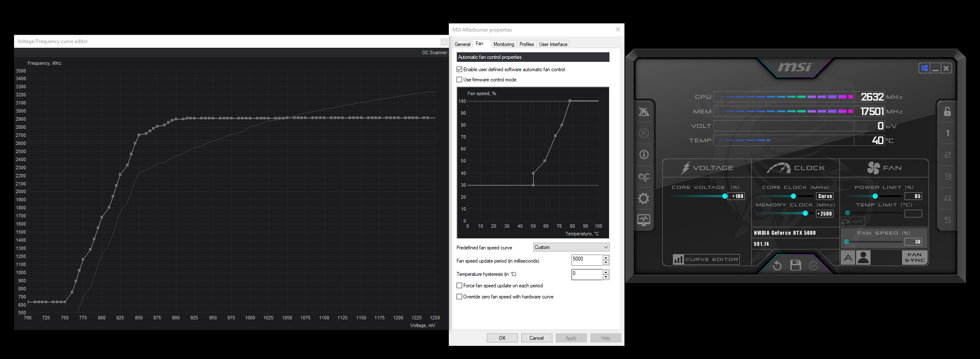The image size is (980, 359).
Task: Click the driver version '591.74' text
Action: tap(761, 244)
